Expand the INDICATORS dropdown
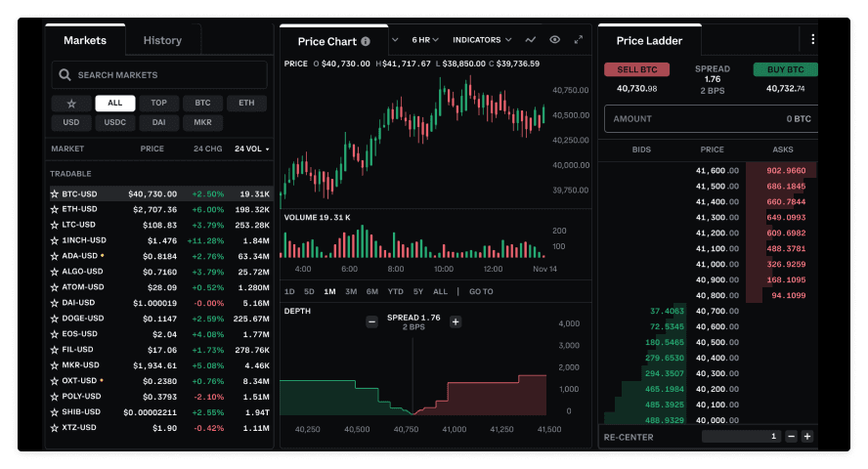 (483, 40)
